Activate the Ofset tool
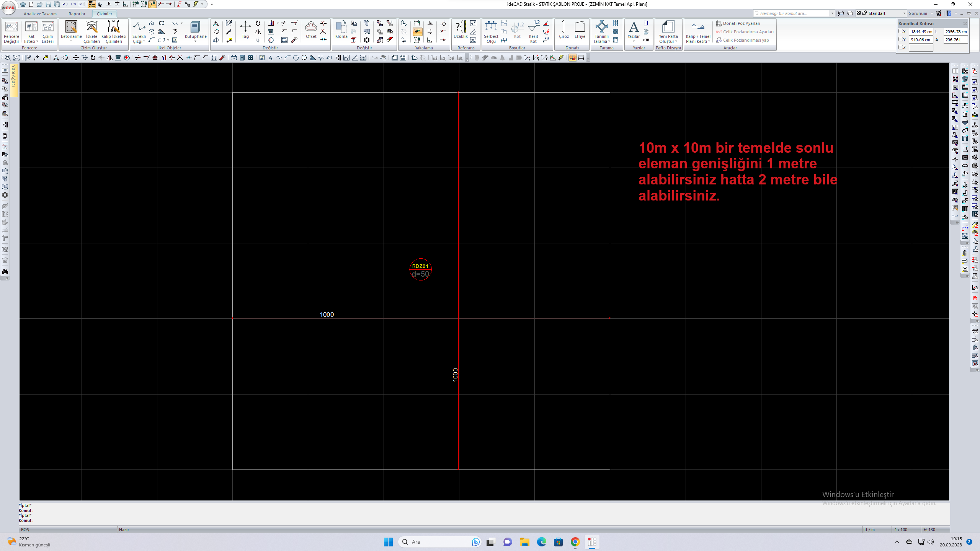Viewport: 980px width, 551px height. click(x=311, y=30)
